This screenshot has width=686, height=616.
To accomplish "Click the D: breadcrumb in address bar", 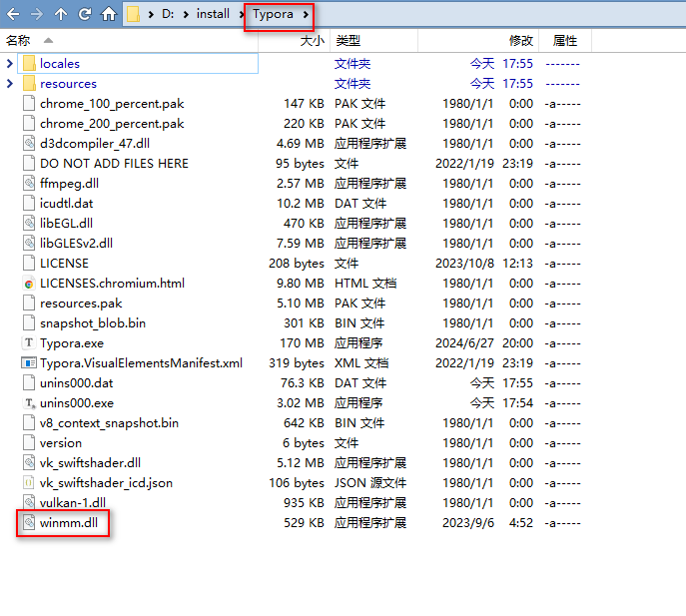I will pos(168,14).
